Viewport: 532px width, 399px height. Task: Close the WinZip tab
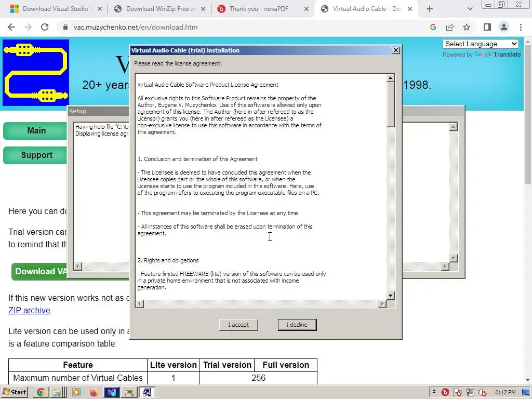tap(203, 9)
